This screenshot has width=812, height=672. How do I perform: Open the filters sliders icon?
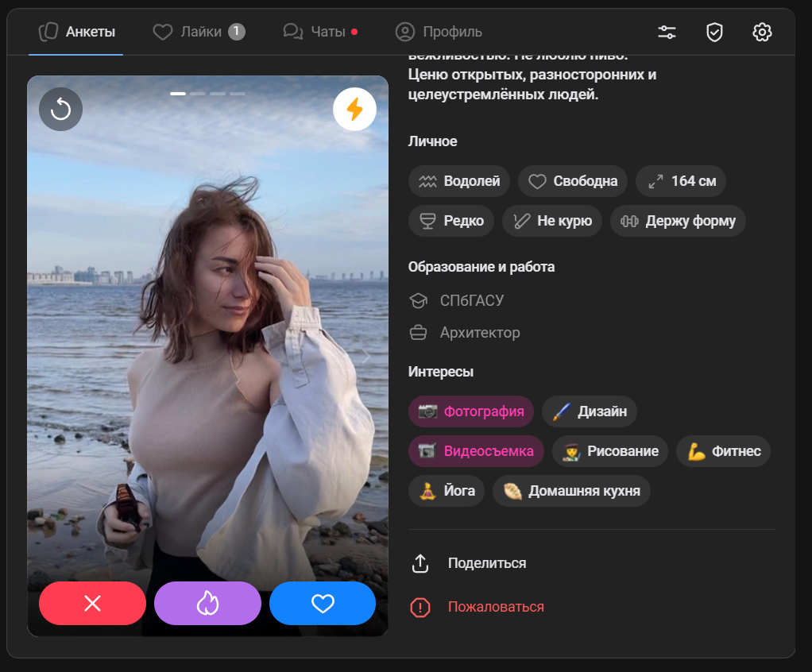click(x=667, y=32)
